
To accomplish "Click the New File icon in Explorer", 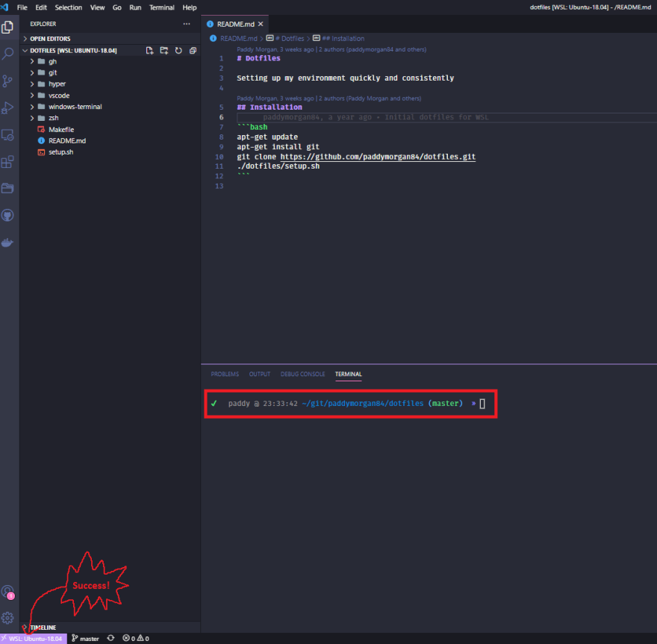I will (x=149, y=51).
